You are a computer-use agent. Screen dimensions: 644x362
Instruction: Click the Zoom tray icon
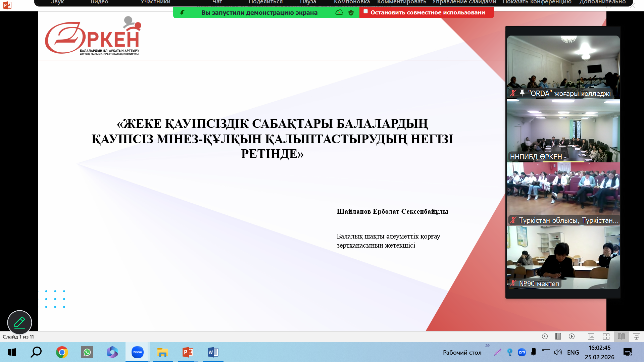522,352
